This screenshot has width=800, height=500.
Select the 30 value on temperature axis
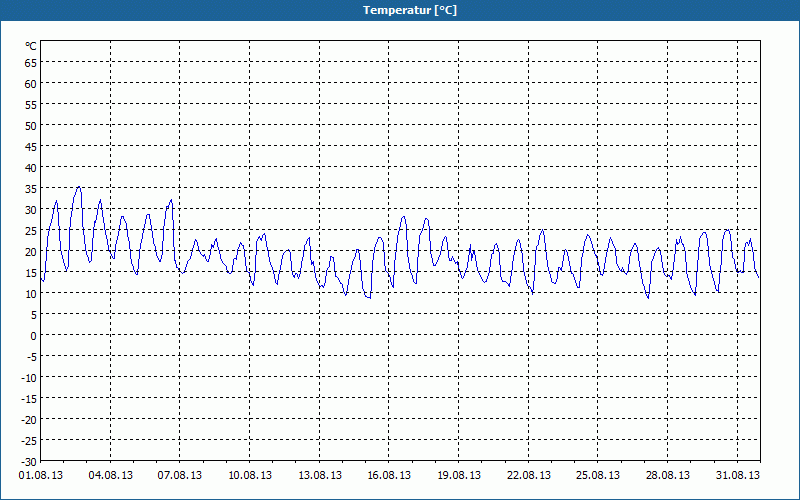31,210
